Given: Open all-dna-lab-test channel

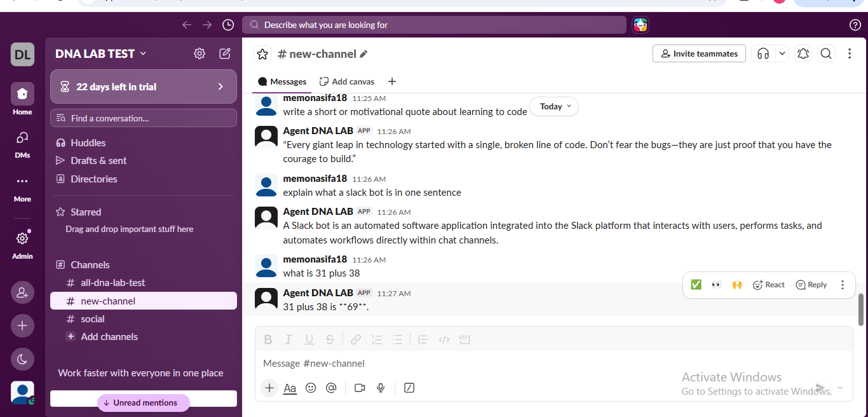Looking at the screenshot, I should pyautogui.click(x=144, y=283).
